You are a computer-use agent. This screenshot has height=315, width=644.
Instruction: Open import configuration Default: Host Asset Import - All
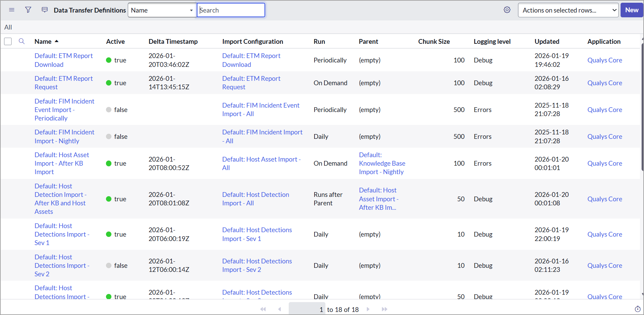262,163
